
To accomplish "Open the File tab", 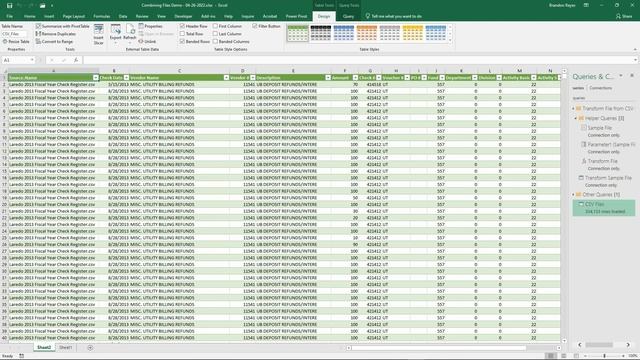I will click(x=9, y=16).
